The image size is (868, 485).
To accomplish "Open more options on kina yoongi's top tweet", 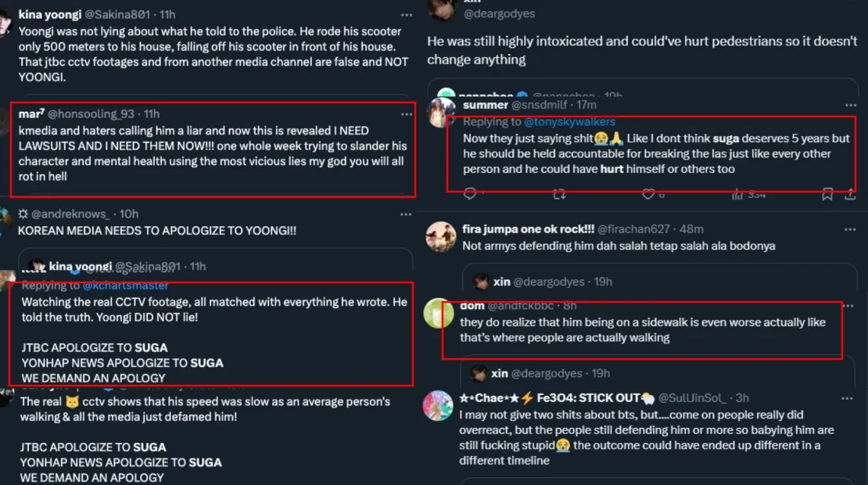I will 406,15.
